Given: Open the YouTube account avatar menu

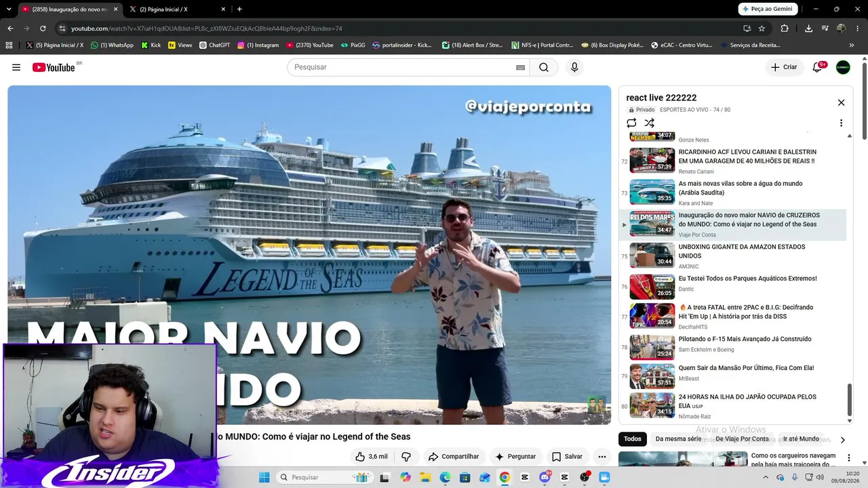Looking at the screenshot, I should click(x=843, y=67).
